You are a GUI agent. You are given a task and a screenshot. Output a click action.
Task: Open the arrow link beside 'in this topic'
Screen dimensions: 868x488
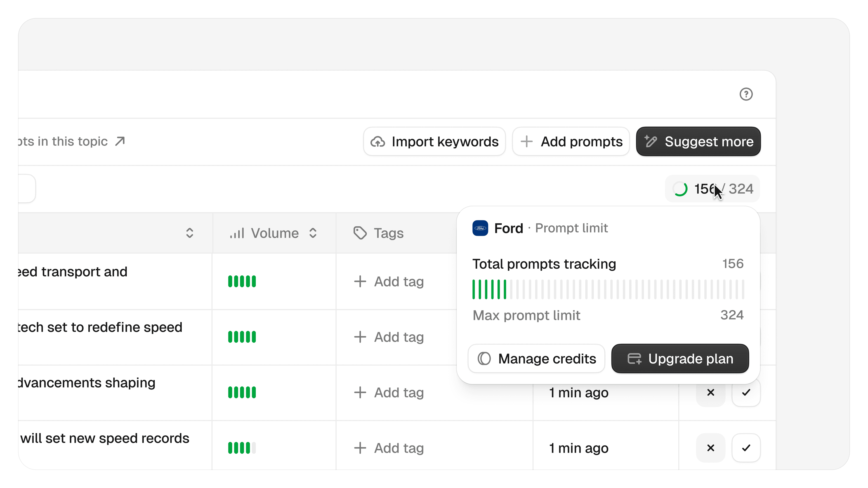(x=120, y=141)
